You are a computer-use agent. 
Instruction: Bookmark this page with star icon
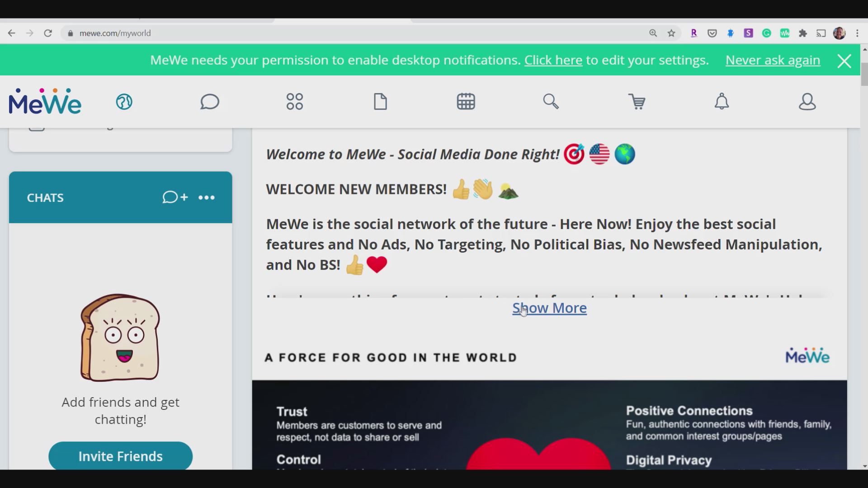pyautogui.click(x=671, y=33)
